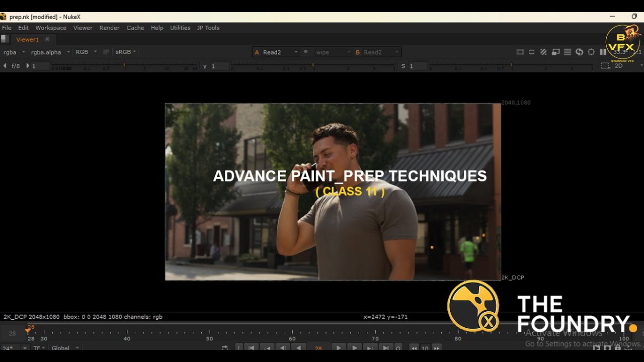Click the saturation value input field
The height and width of the screenshot is (362, 644).
click(418, 66)
